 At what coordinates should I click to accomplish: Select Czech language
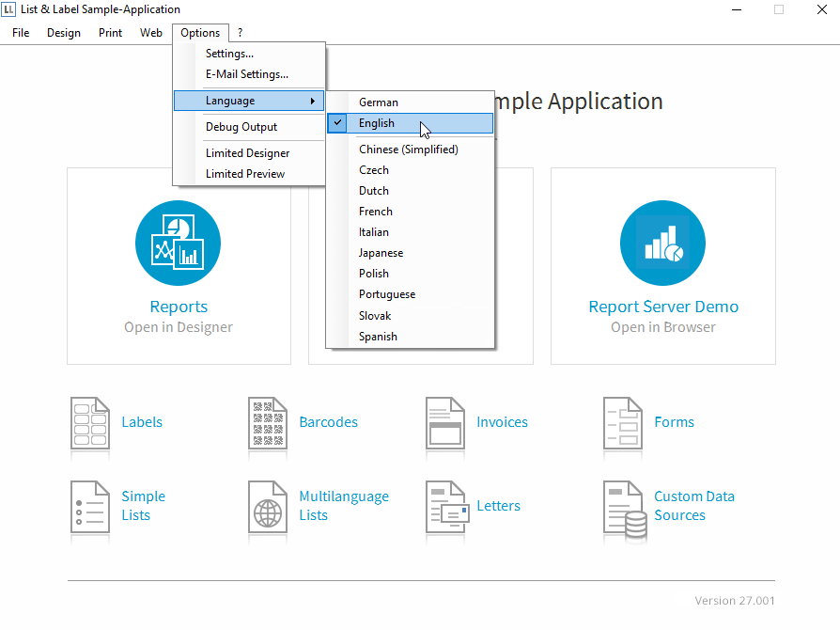pos(410,170)
